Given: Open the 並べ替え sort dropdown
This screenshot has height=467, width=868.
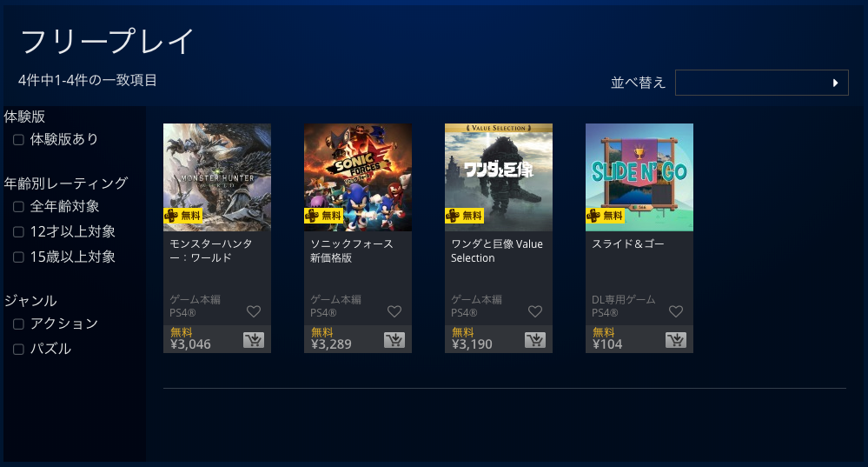Looking at the screenshot, I should click(x=762, y=83).
